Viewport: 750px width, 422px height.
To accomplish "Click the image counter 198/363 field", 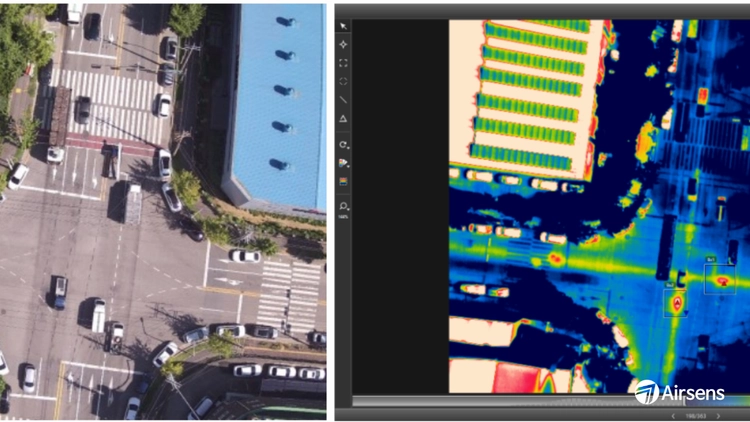I will pyautogui.click(x=696, y=416).
